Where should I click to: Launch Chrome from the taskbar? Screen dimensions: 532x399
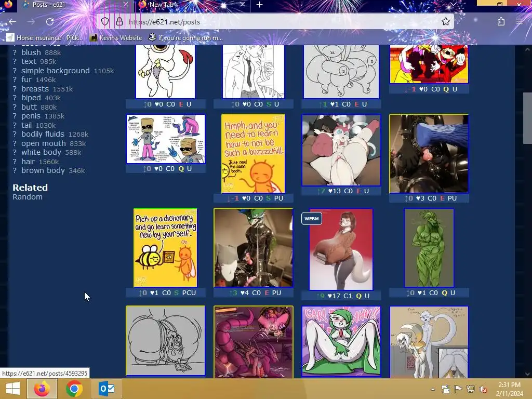pyautogui.click(x=74, y=389)
